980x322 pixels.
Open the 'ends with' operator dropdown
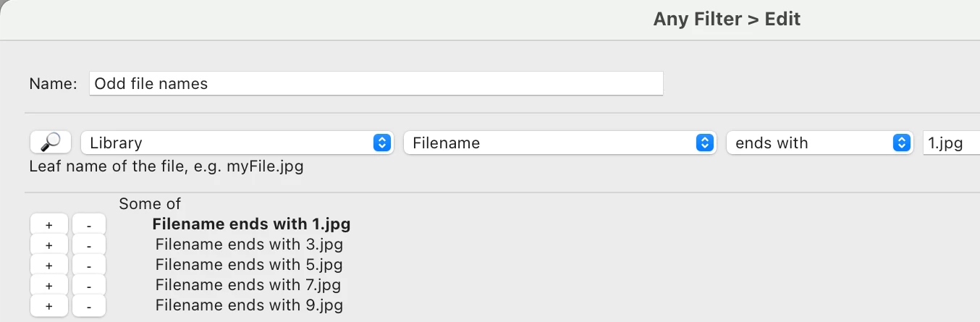[x=818, y=143]
